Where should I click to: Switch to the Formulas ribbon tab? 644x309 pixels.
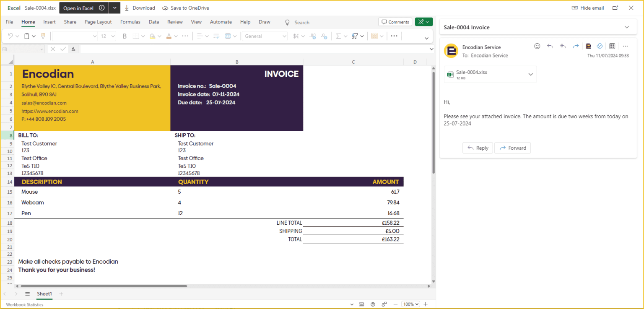click(130, 22)
